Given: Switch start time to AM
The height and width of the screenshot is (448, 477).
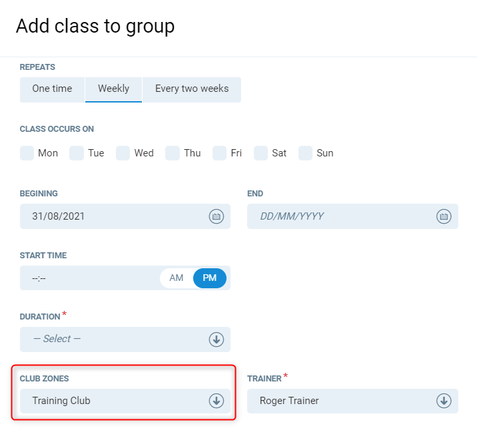Looking at the screenshot, I should 177,278.
